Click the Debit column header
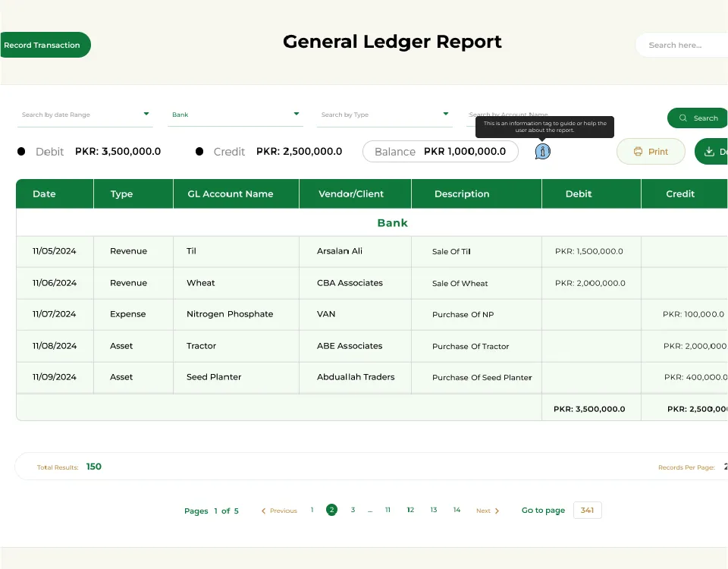728x569 pixels. pyautogui.click(x=591, y=193)
